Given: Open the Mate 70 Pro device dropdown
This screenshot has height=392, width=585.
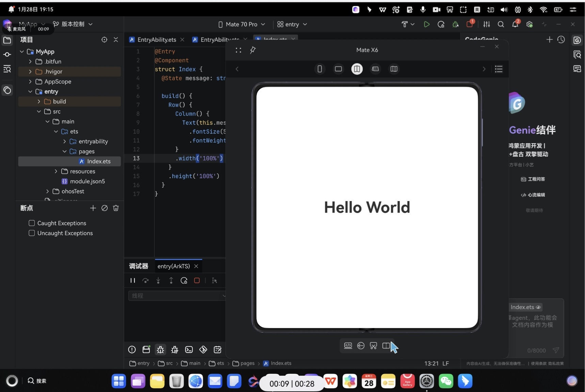Looking at the screenshot, I should click(x=241, y=24).
